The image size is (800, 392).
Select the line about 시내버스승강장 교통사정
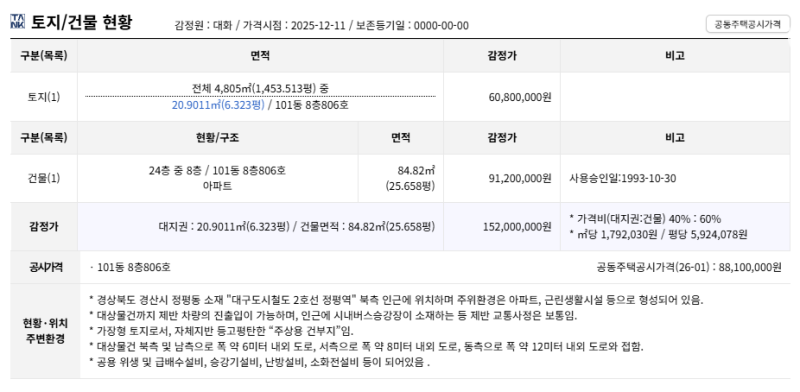[x=333, y=315]
